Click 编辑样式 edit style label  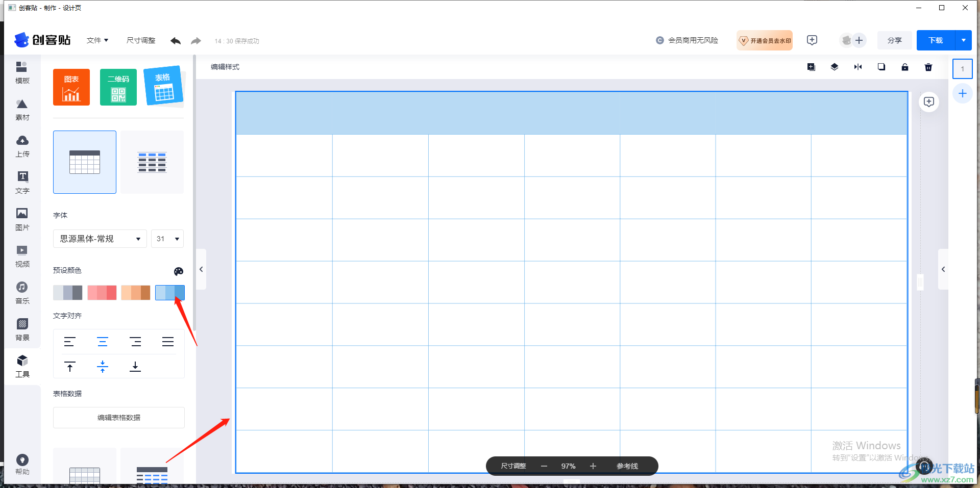(x=225, y=67)
